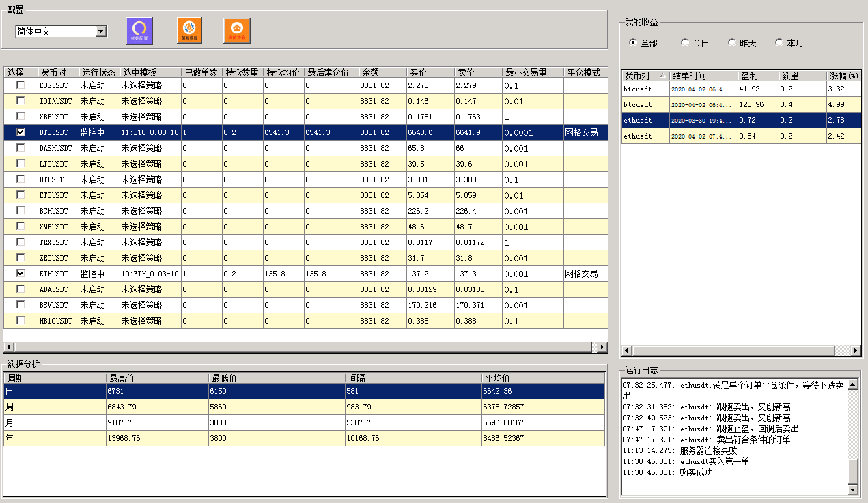Click right scroll arrow of main trading table
This screenshot has width=868, height=503.
602,347
